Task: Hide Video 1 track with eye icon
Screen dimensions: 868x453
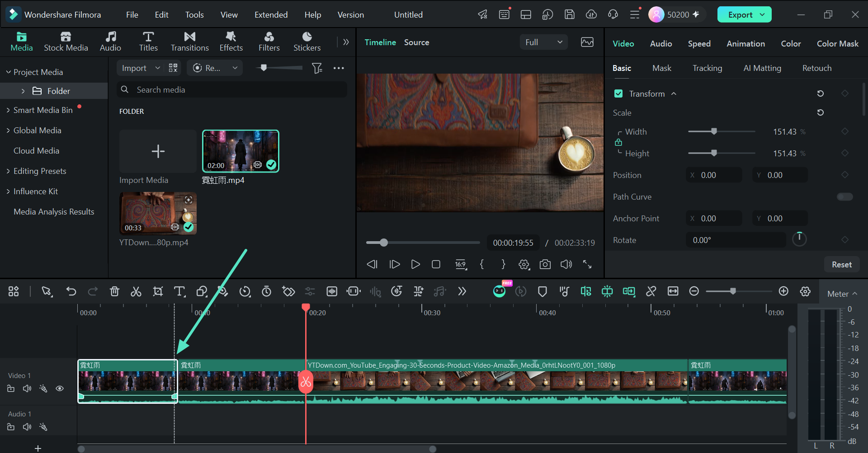Action: pyautogui.click(x=60, y=388)
